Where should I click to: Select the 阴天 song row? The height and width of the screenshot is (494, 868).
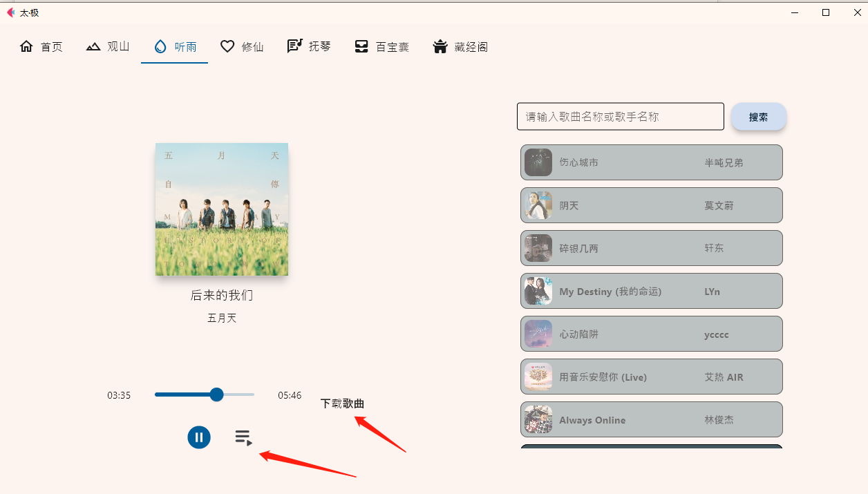(x=652, y=205)
